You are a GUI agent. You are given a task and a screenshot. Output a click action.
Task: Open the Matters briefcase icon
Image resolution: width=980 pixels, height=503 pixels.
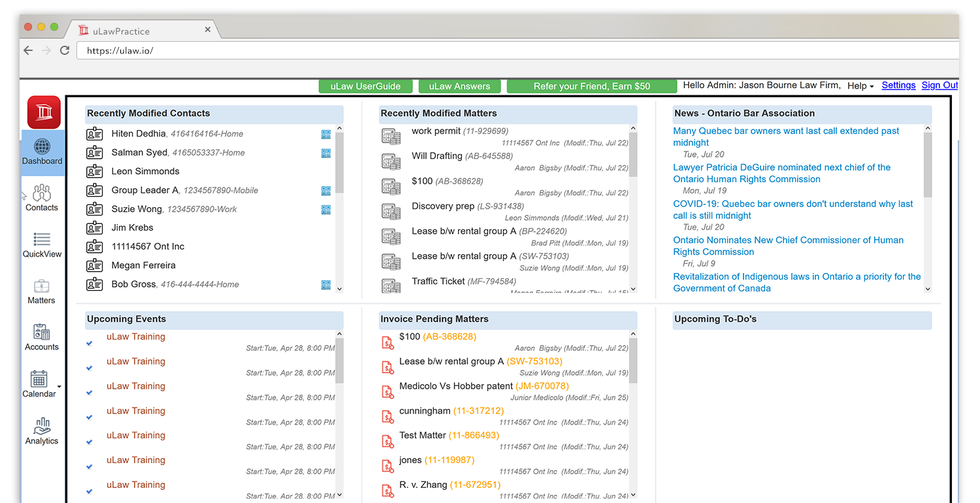point(42,286)
